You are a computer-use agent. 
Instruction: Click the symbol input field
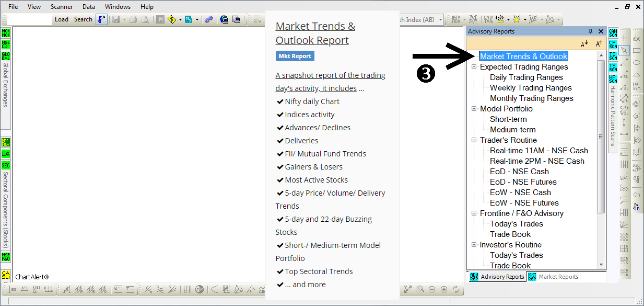30,19
